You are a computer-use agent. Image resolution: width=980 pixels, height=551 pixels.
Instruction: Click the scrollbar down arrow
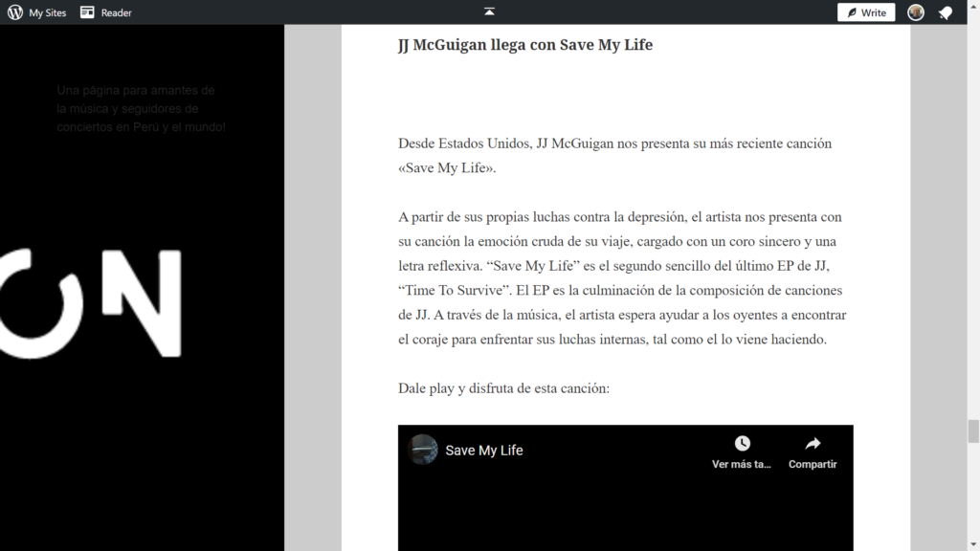coord(973,544)
